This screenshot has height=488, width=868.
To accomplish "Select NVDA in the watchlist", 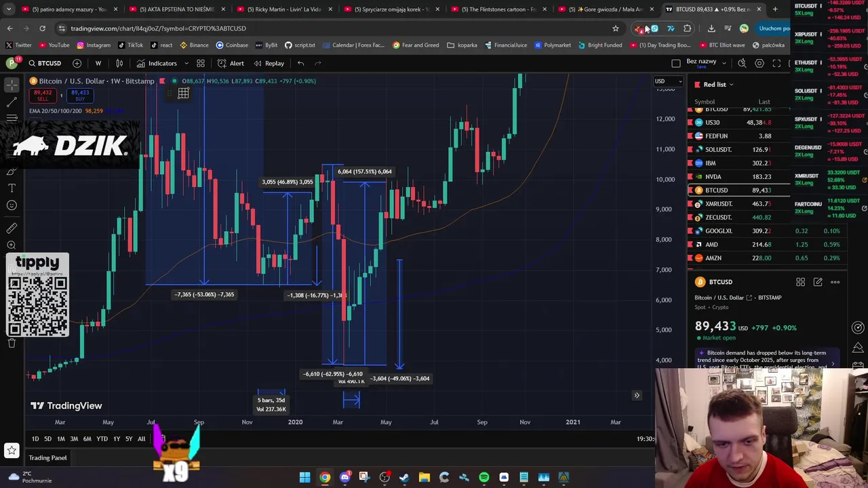I will [739, 177].
